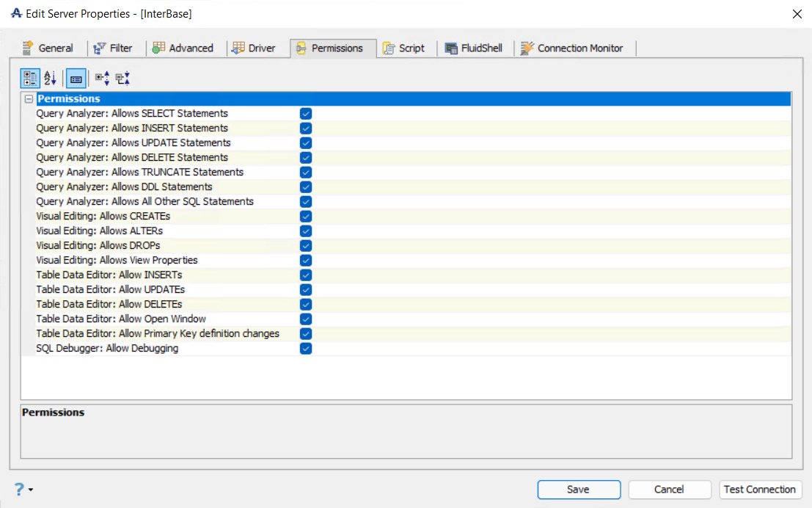Image resolution: width=812 pixels, height=508 pixels.
Task: Disable SQL Debugger Allow Debugging checkbox
Action: (x=306, y=349)
